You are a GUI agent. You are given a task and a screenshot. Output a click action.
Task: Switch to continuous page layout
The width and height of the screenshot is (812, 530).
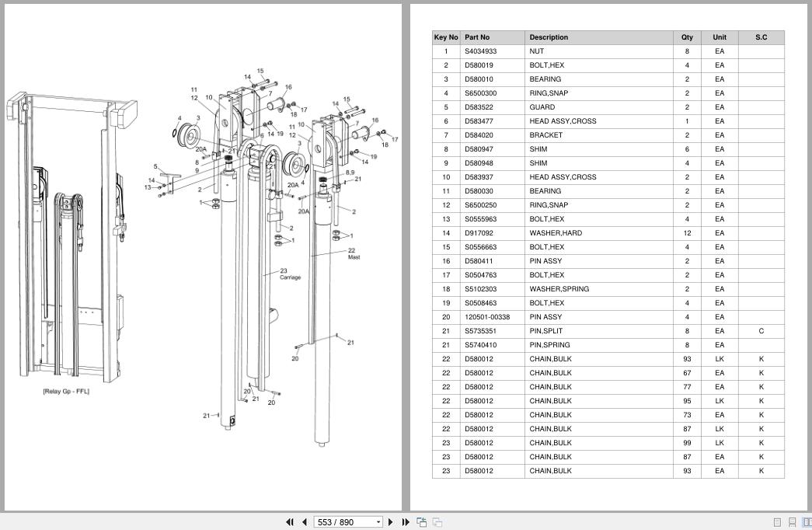pos(792,522)
